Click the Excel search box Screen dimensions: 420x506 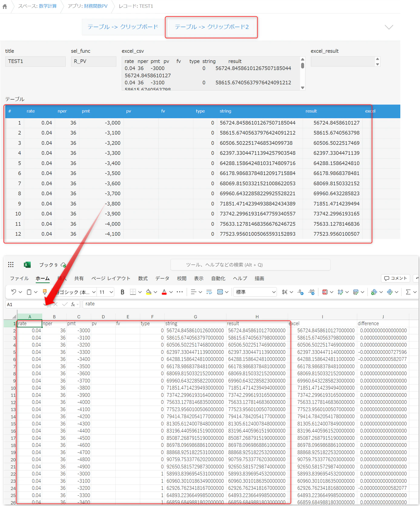pos(250,265)
